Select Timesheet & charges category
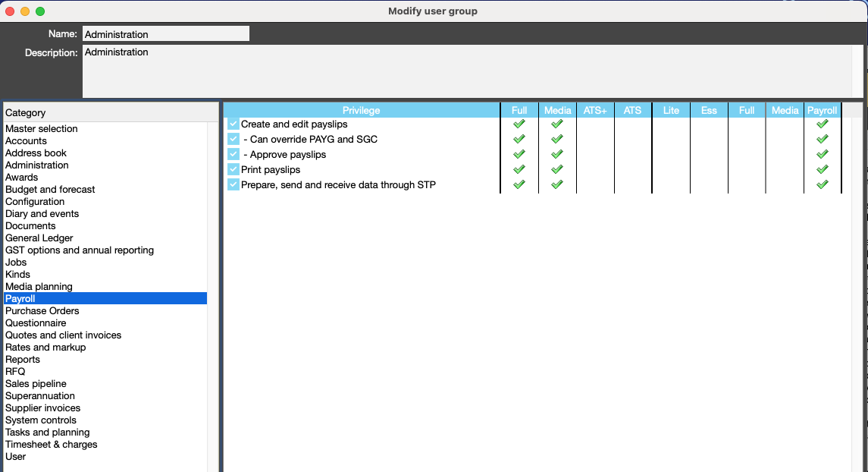The width and height of the screenshot is (868, 472). click(105, 445)
